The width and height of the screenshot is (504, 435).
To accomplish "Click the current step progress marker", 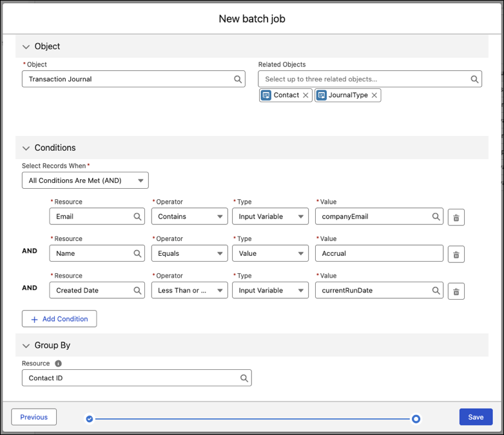I will point(416,419).
